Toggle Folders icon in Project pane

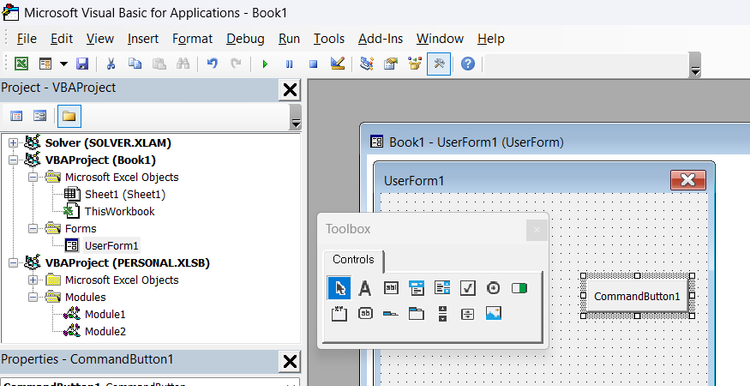click(x=69, y=116)
